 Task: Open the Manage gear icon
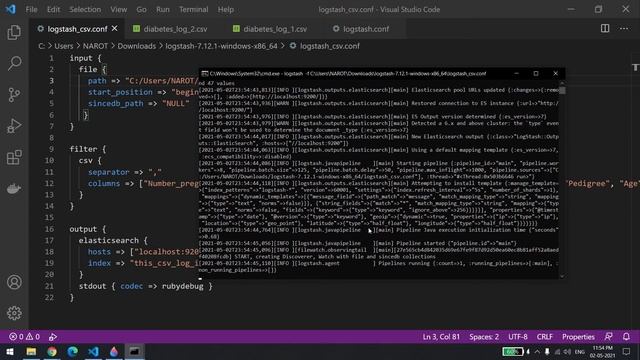(14, 313)
